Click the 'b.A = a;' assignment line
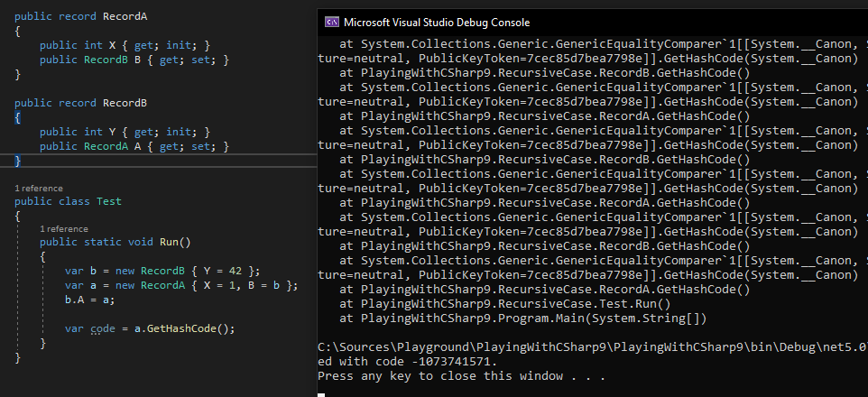 (89, 300)
